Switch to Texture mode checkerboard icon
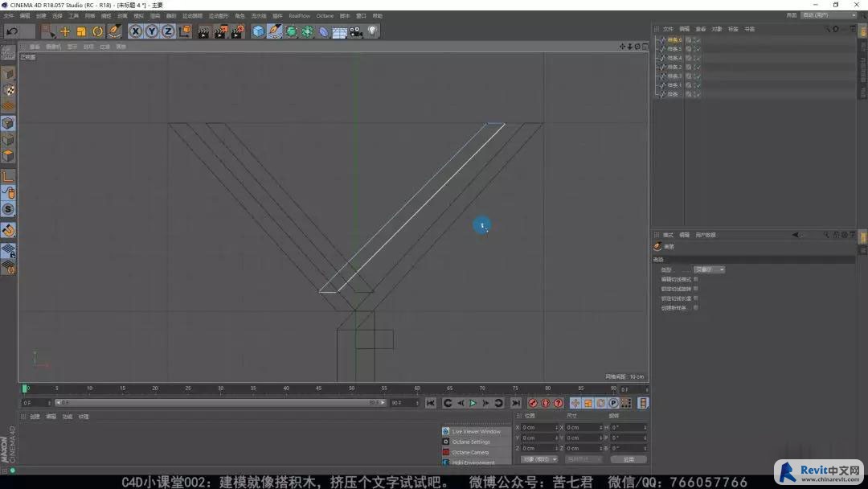 click(8, 90)
